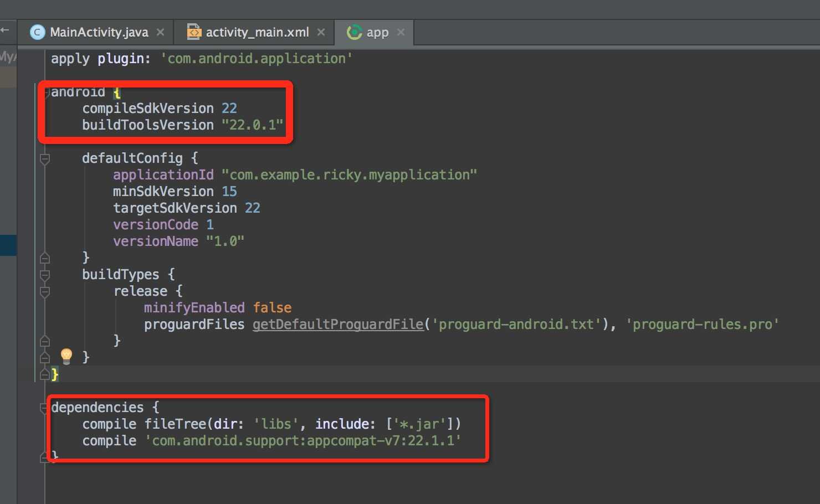This screenshot has width=820, height=504.
Task: Click the 'proguard-android.txt' string
Action: [x=516, y=324]
